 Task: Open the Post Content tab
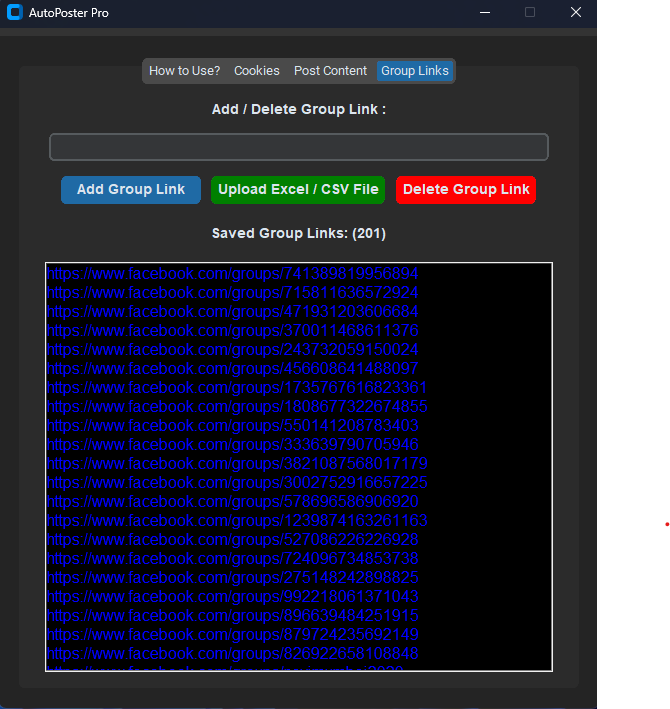(x=330, y=71)
